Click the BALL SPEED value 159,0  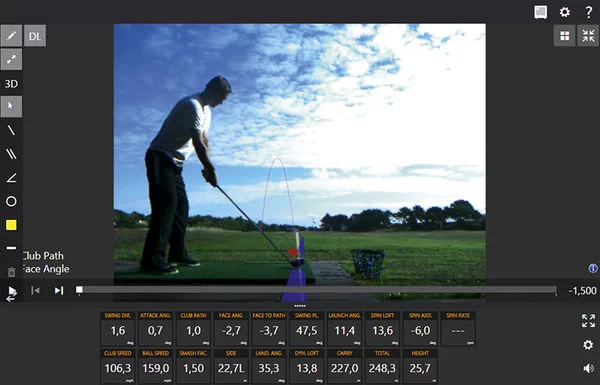155,369
